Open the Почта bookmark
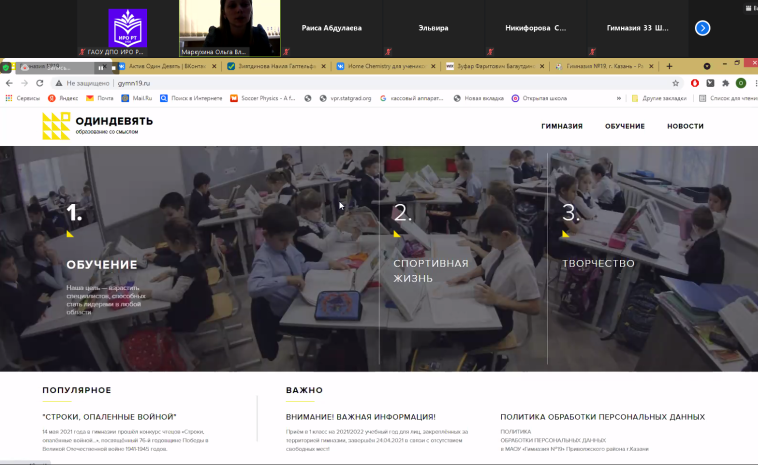Viewport: 758px width, 465px height. 100,98
